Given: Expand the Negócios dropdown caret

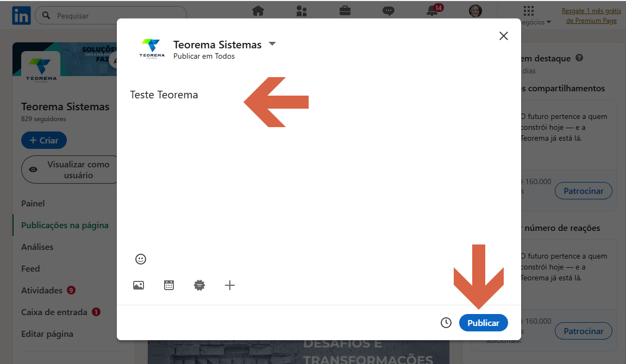Looking at the screenshot, I should [548, 22].
